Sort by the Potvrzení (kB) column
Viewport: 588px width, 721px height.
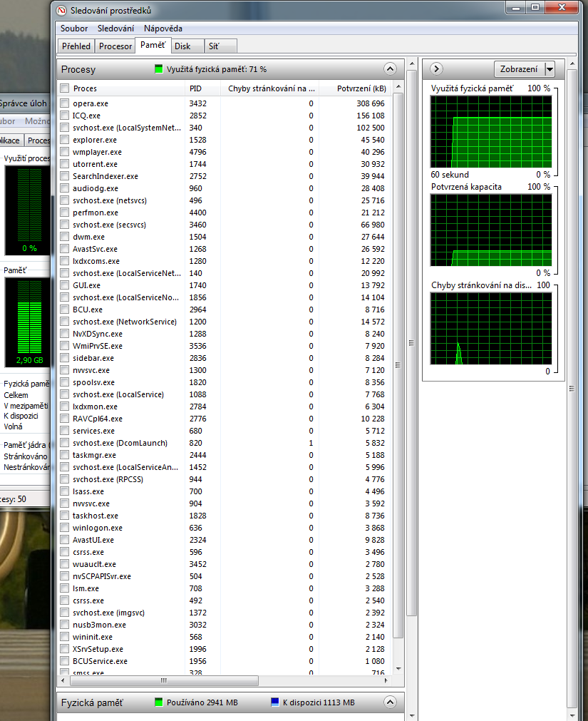coord(362,88)
